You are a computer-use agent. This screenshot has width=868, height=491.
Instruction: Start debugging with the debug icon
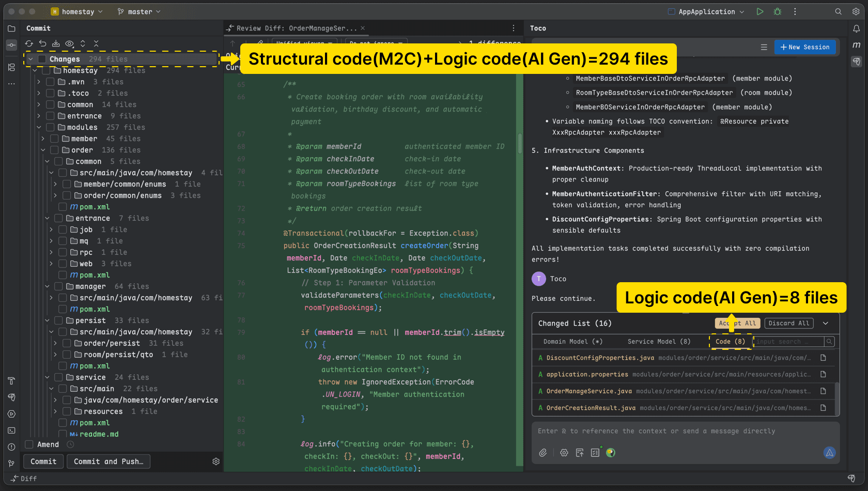(x=777, y=11)
